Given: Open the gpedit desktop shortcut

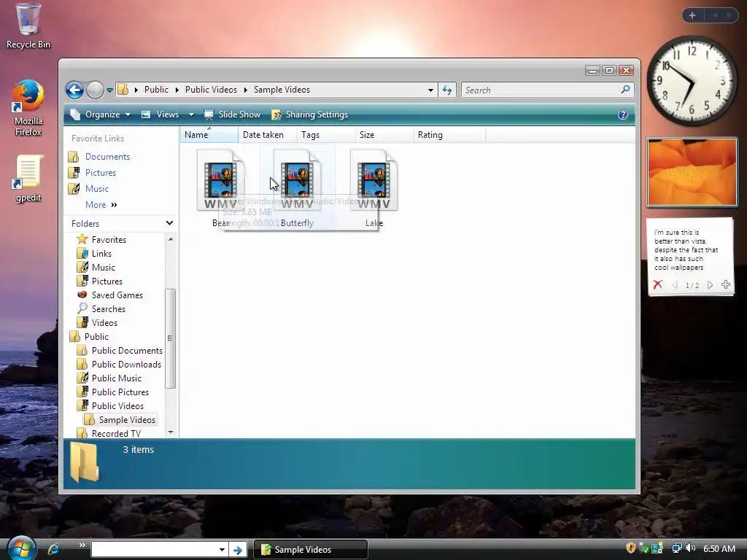Looking at the screenshot, I should pos(28,179).
